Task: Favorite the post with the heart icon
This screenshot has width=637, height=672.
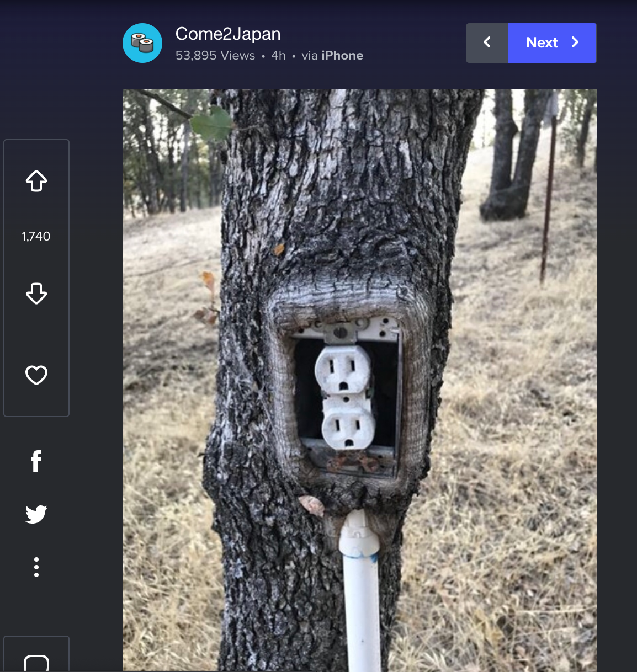Action: (x=36, y=375)
